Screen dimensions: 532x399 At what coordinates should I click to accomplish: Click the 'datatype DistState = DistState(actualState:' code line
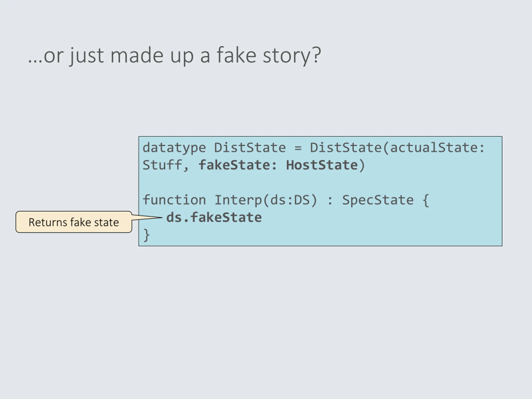pos(314,148)
